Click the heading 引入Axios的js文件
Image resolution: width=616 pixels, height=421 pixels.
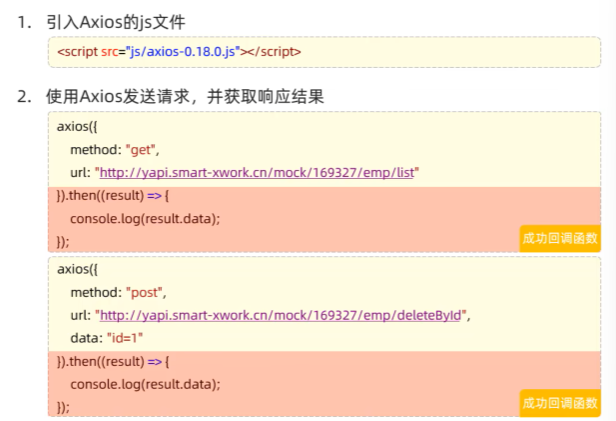[116, 22]
